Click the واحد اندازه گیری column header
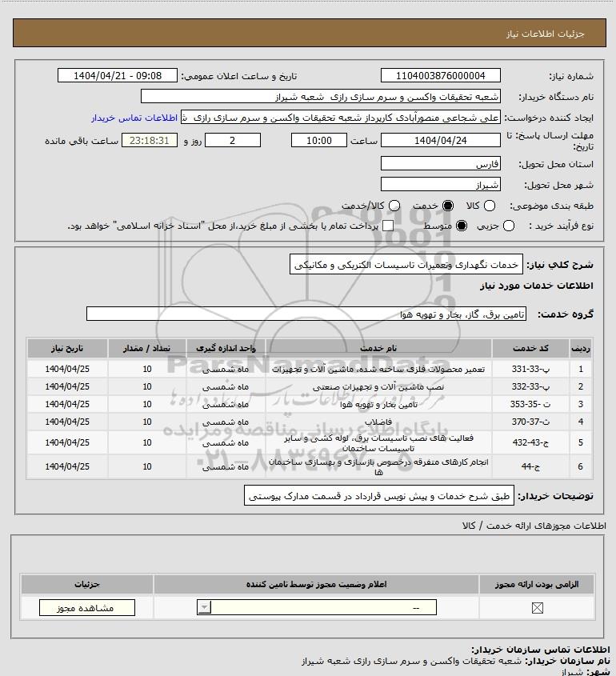 pyautogui.click(x=226, y=348)
